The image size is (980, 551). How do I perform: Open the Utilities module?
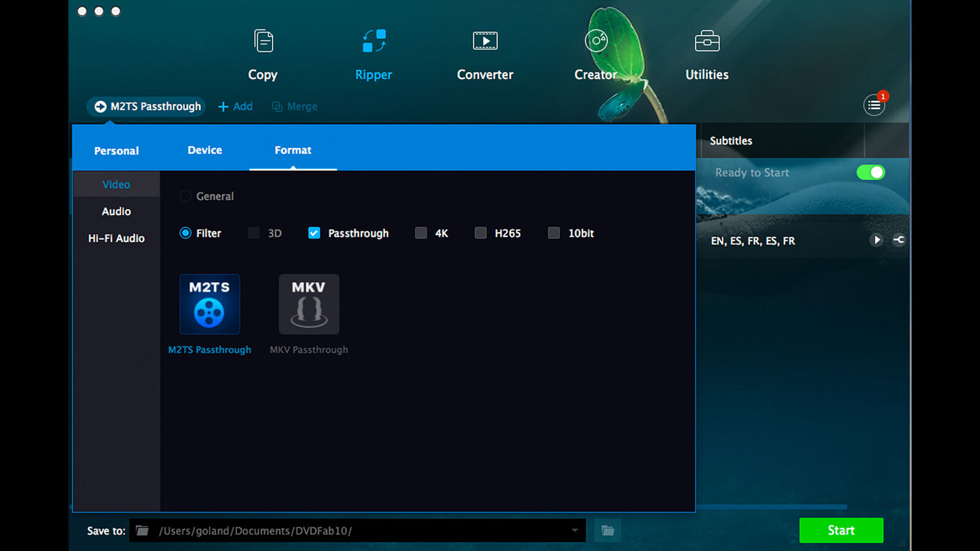(706, 55)
